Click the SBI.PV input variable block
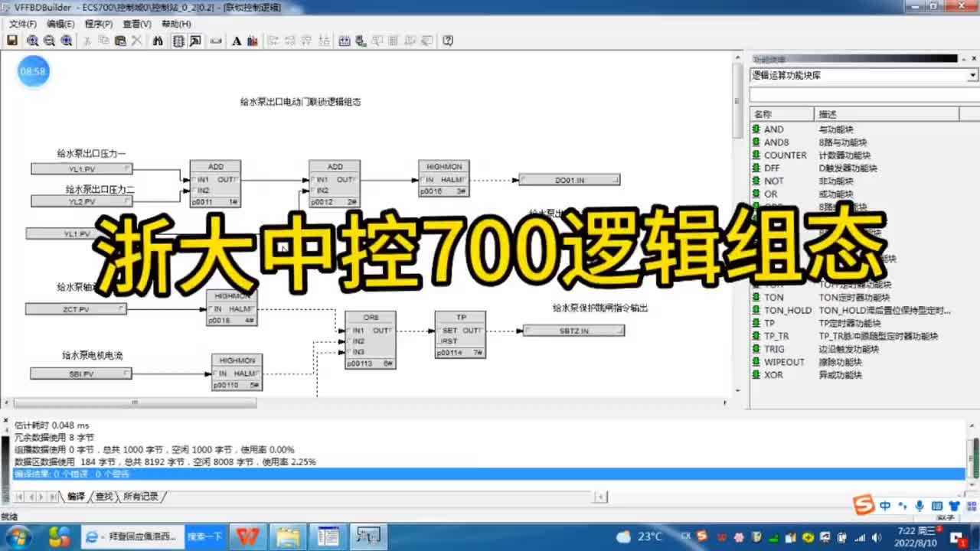This screenshot has width=980, height=551. (80, 373)
